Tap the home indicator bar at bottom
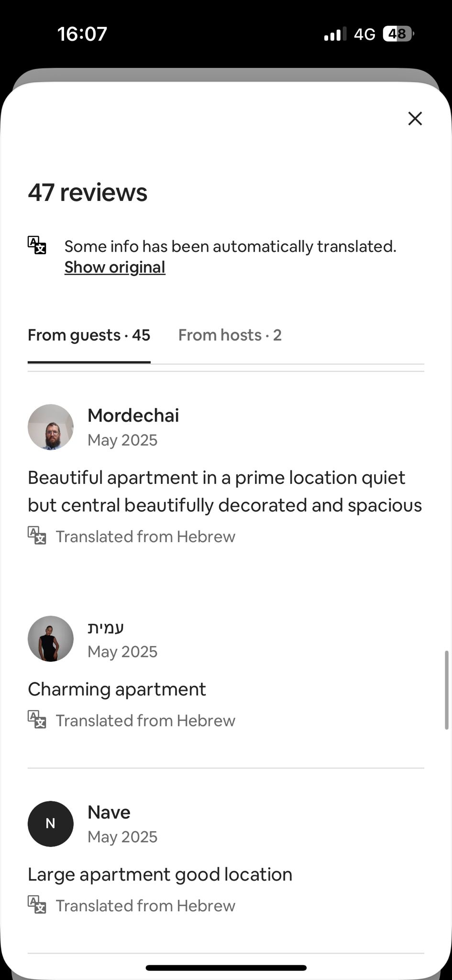The width and height of the screenshot is (452, 980). (226, 968)
